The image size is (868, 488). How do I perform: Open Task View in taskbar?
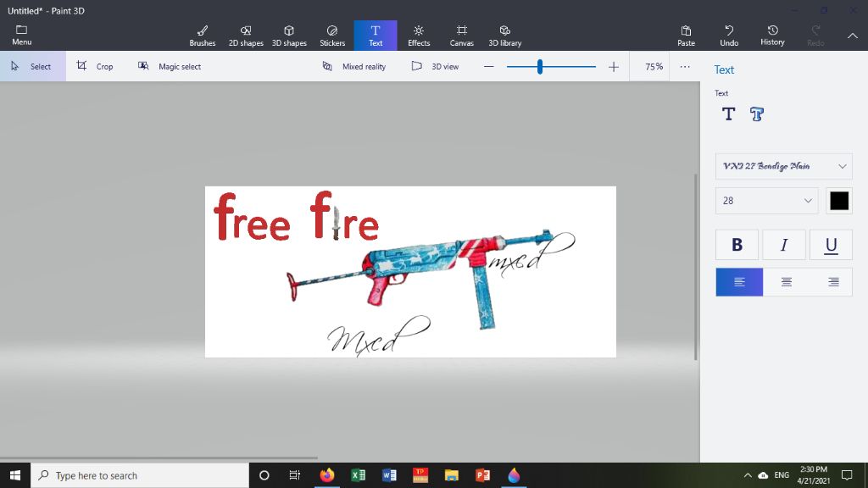coord(294,475)
